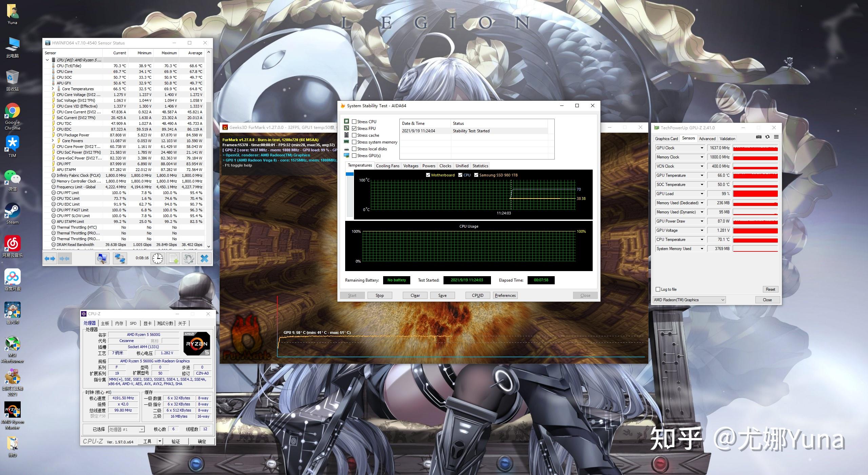Open the HWiNFO sensor settings gear
Image resolution: width=868 pixels, height=475 pixels.
coord(189,259)
